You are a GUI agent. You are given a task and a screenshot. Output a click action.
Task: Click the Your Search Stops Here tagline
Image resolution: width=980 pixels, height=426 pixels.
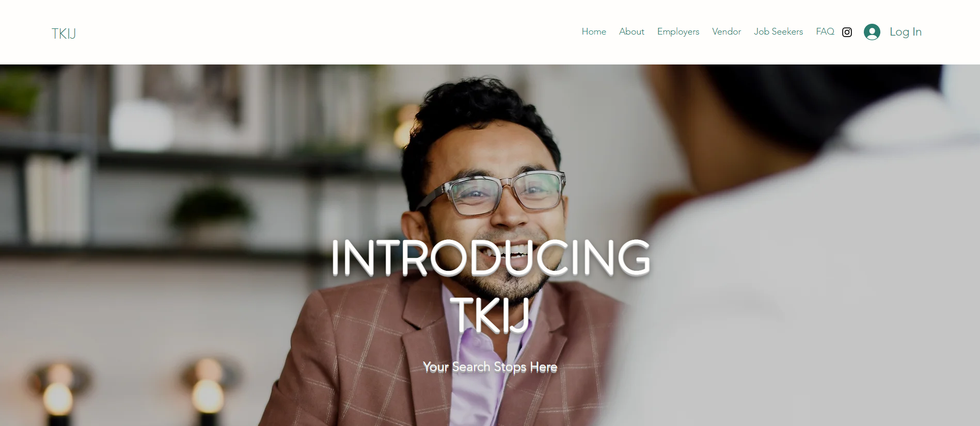tap(490, 367)
